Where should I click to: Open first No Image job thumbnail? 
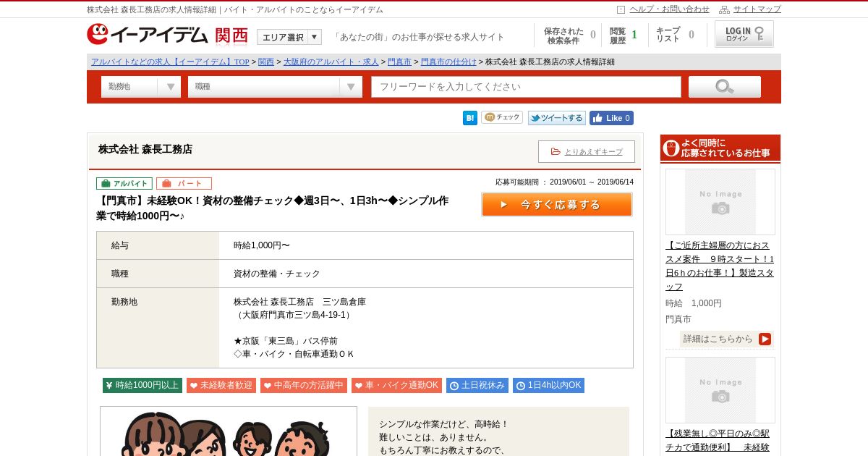[720, 202]
